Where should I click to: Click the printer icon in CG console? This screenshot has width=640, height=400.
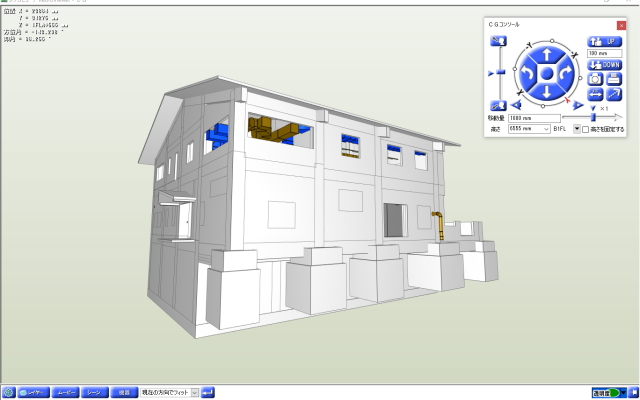614,78
